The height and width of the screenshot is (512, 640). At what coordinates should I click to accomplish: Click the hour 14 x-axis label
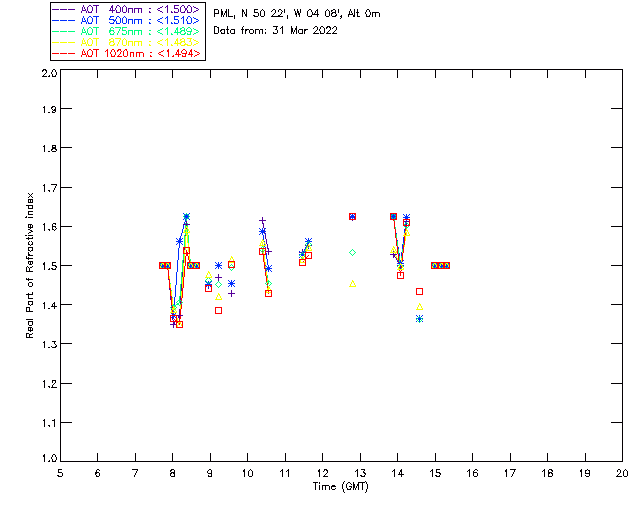point(398,473)
